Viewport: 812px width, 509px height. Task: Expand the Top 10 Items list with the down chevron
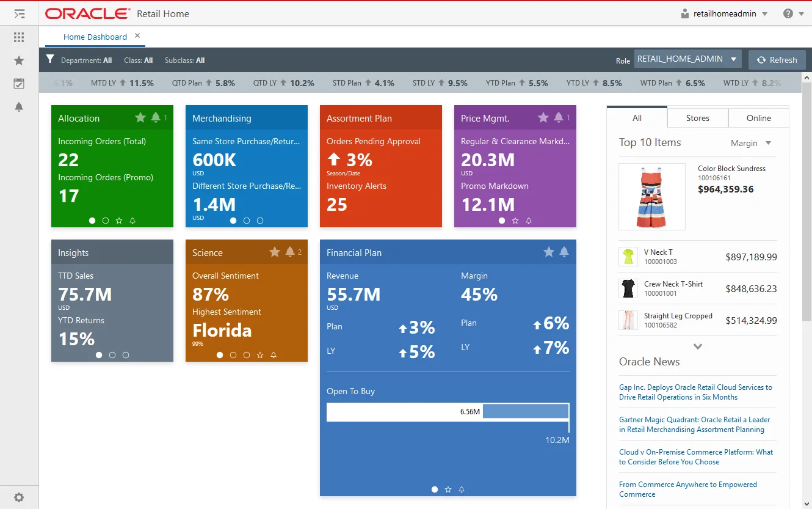697,346
